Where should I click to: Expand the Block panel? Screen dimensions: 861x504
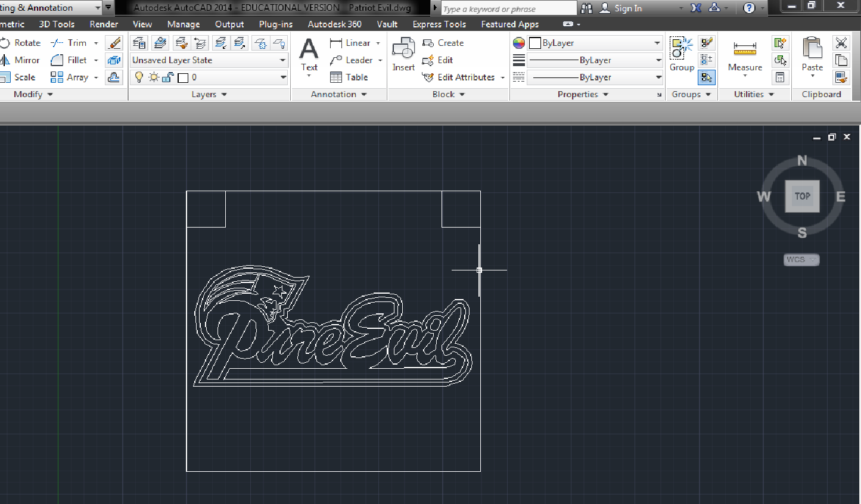448,94
